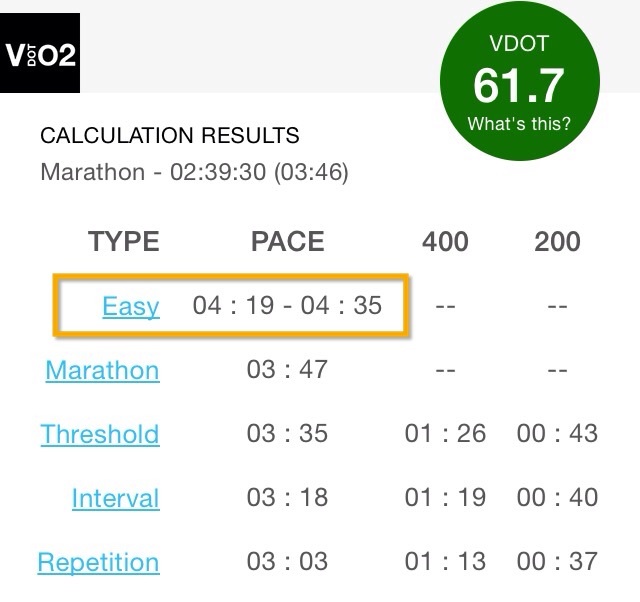The image size is (640, 602).
Task: Open the Threshold pace type link
Action: [x=100, y=434]
